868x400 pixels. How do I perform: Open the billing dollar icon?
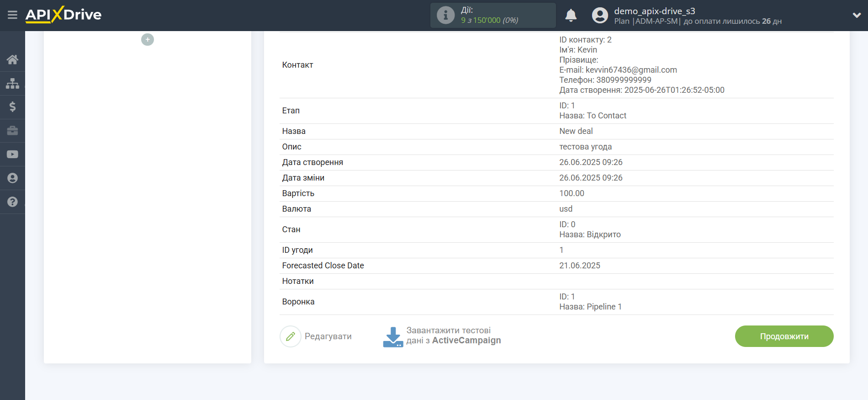[12, 107]
